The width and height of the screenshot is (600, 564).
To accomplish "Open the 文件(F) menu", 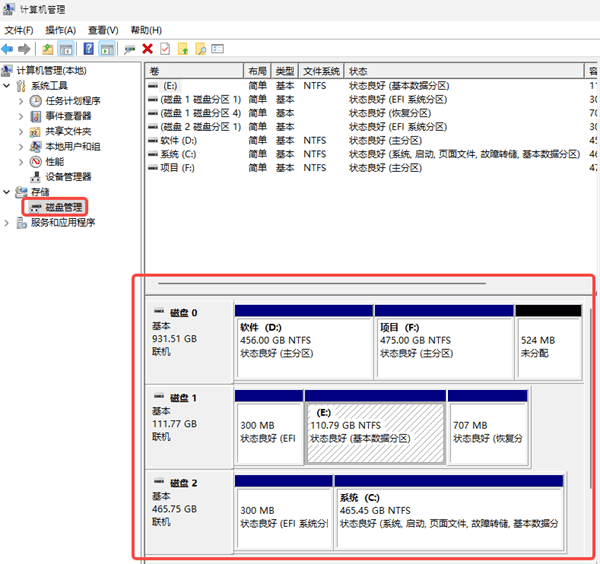I will (19, 30).
